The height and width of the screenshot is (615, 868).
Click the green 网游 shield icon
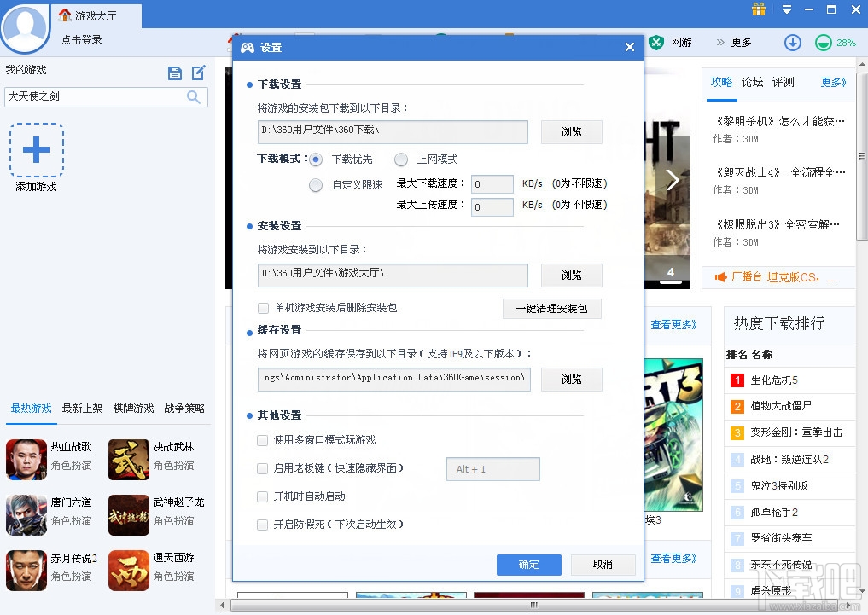[x=655, y=42]
